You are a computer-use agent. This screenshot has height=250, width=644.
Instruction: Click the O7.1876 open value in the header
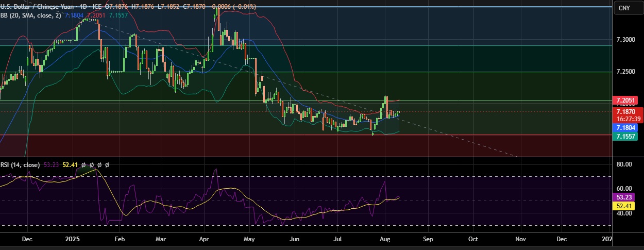[x=116, y=6]
